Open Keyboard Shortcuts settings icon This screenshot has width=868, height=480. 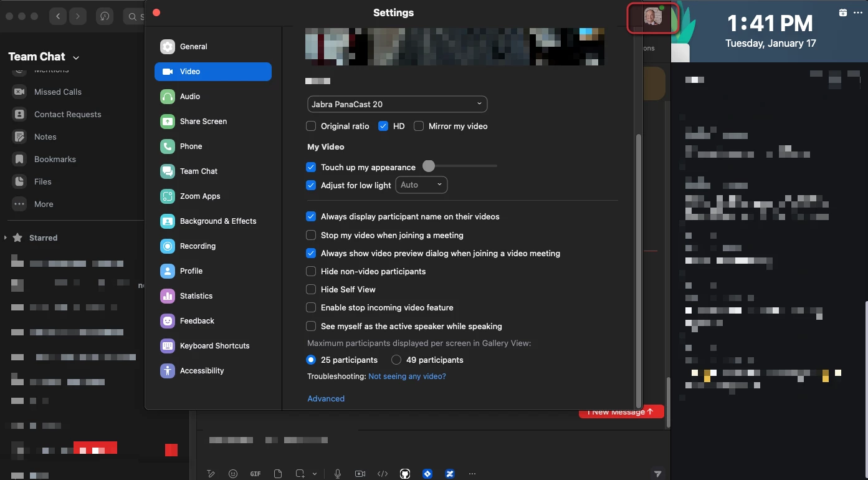(167, 346)
